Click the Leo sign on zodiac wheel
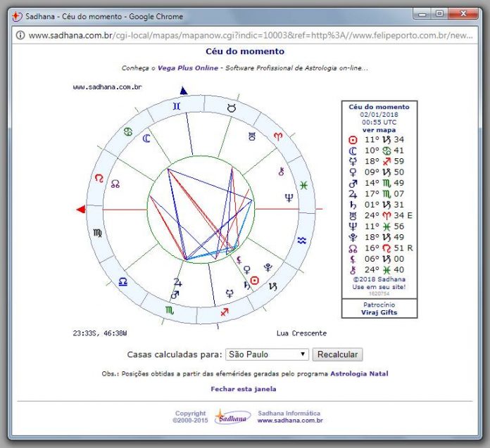The image size is (490, 448). [x=99, y=178]
